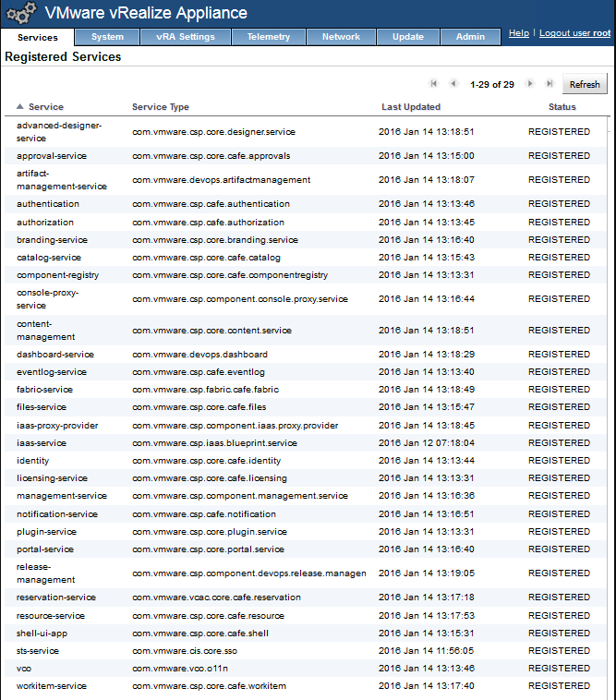Viewport: 616px width, 700px height.
Task: Select the vco service row
Action: click(x=306, y=669)
